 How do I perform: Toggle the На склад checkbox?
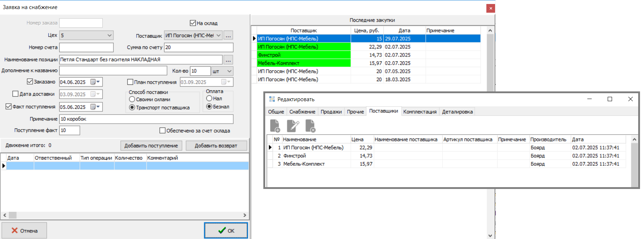[193, 23]
